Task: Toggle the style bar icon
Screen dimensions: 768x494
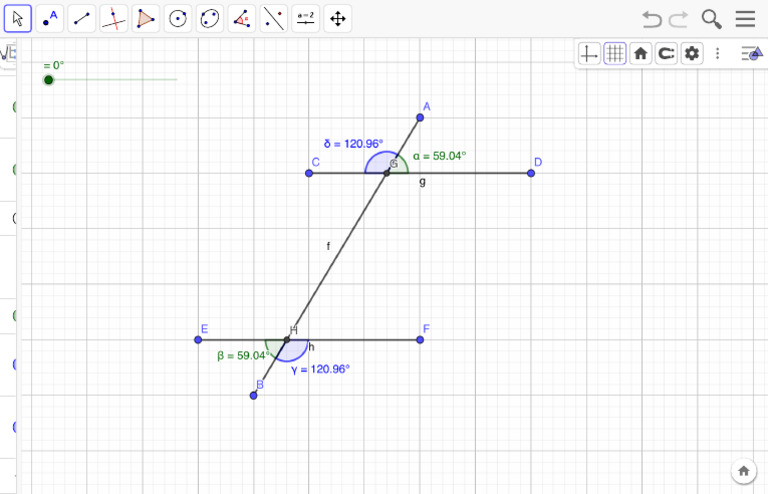Action: click(752, 53)
